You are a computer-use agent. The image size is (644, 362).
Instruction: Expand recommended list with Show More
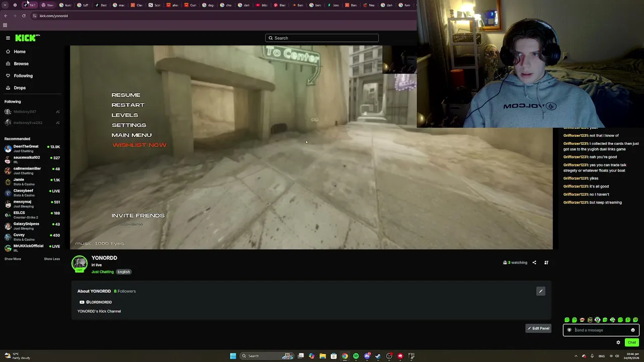coord(13,259)
